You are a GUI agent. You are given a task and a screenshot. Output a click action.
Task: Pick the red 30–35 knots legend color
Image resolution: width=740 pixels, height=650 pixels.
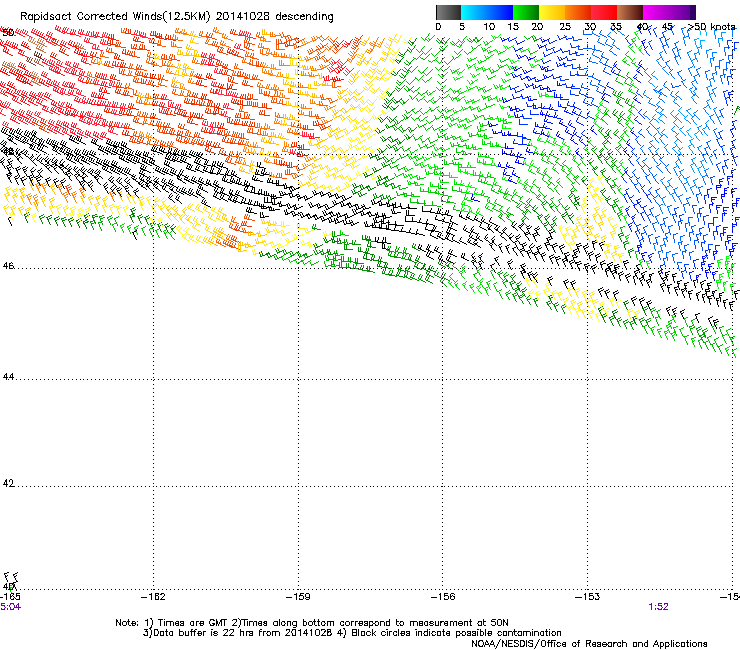click(604, 12)
